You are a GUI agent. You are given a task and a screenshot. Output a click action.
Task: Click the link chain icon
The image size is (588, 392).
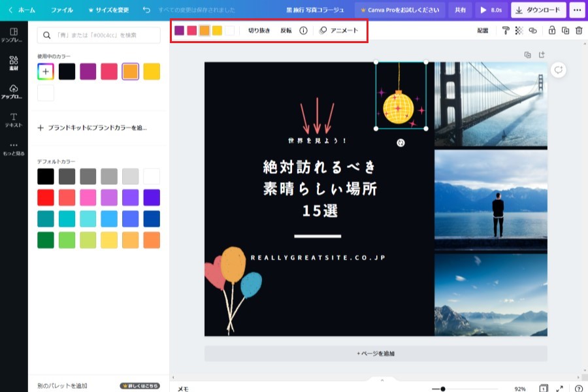coord(532,31)
